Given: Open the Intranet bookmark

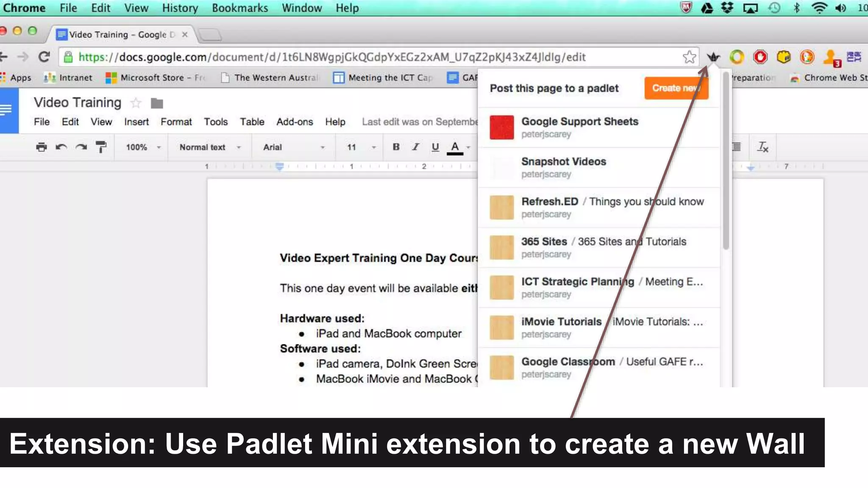Looking at the screenshot, I should coord(68,78).
